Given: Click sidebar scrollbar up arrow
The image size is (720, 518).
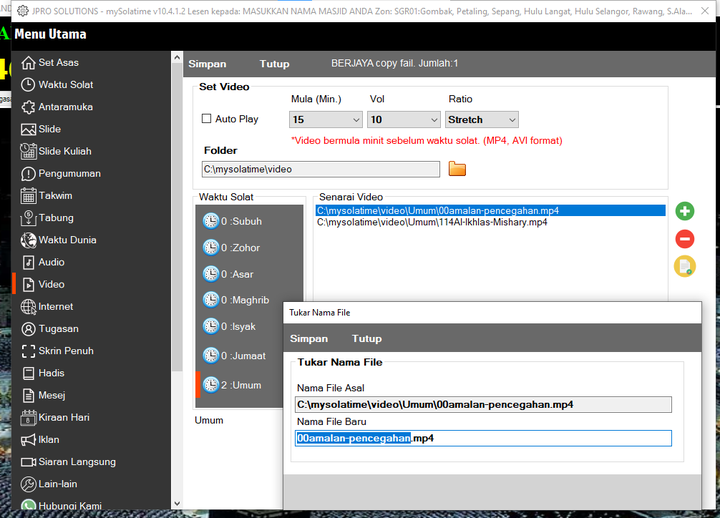Looking at the screenshot, I should point(177,57).
